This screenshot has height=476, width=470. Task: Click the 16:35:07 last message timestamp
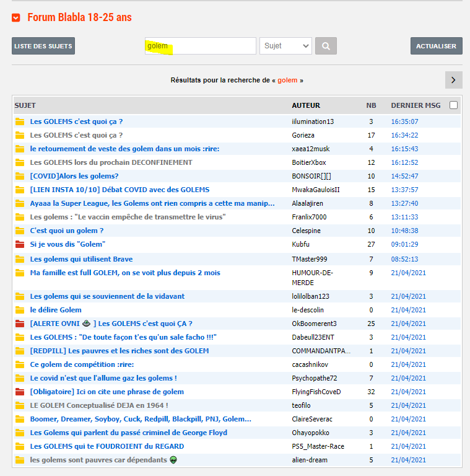(404, 121)
